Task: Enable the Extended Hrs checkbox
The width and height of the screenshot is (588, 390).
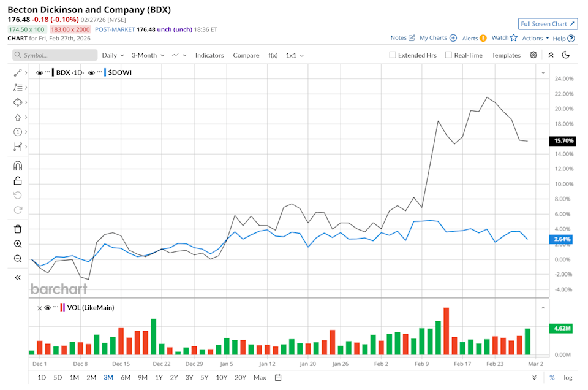Action: pyautogui.click(x=392, y=55)
